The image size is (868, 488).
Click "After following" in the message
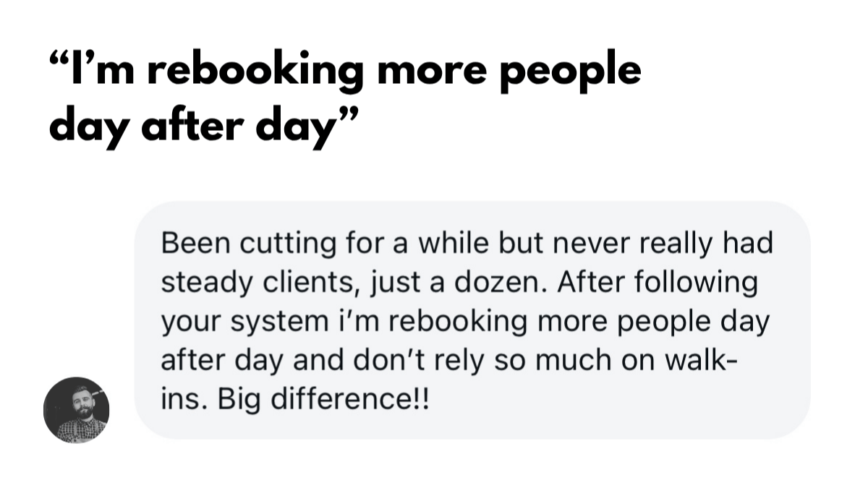pos(658,282)
